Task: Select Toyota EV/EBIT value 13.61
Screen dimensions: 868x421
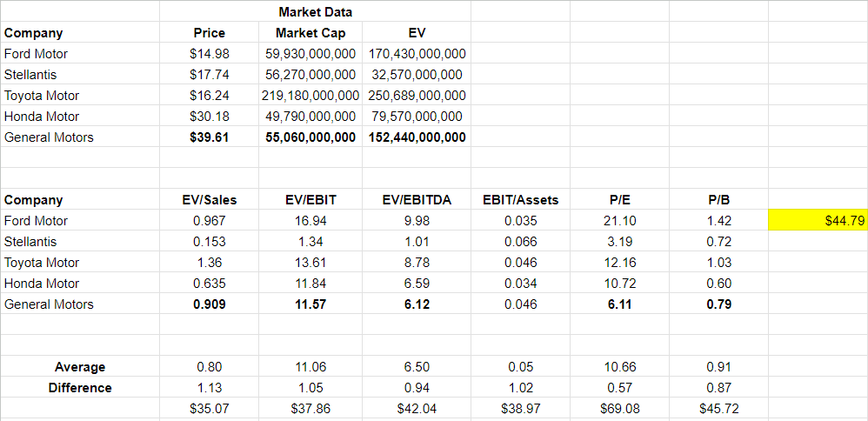Action: (310, 263)
